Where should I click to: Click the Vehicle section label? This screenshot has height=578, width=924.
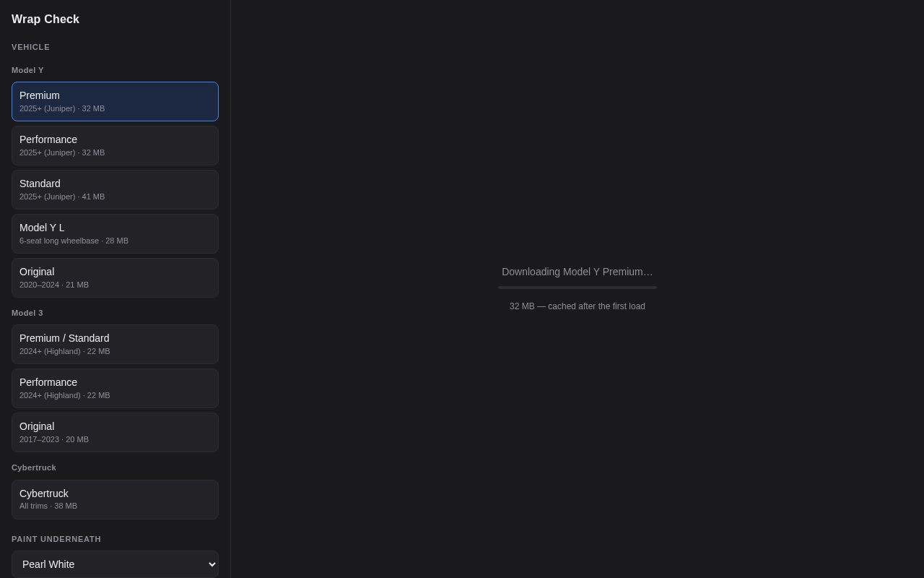(x=31, y=47)
